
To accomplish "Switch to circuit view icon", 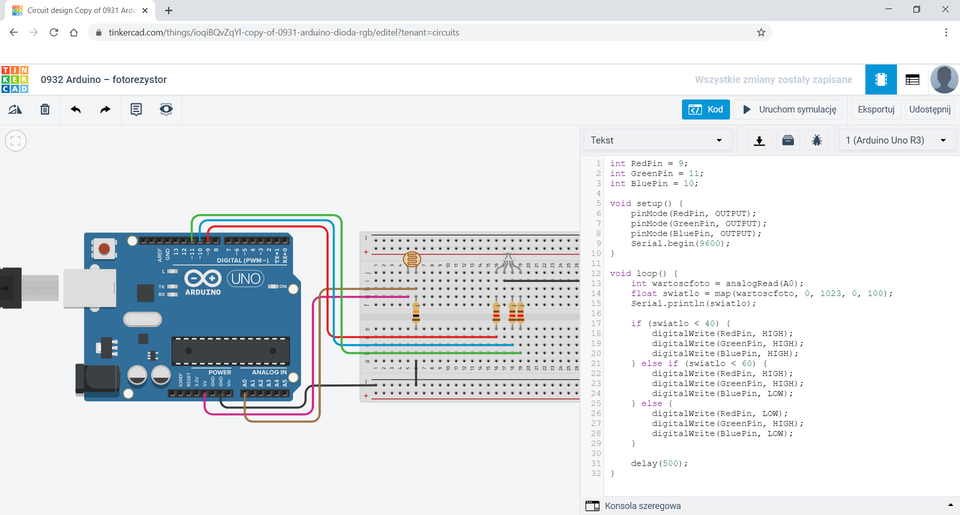I will (x=881, y=80).
